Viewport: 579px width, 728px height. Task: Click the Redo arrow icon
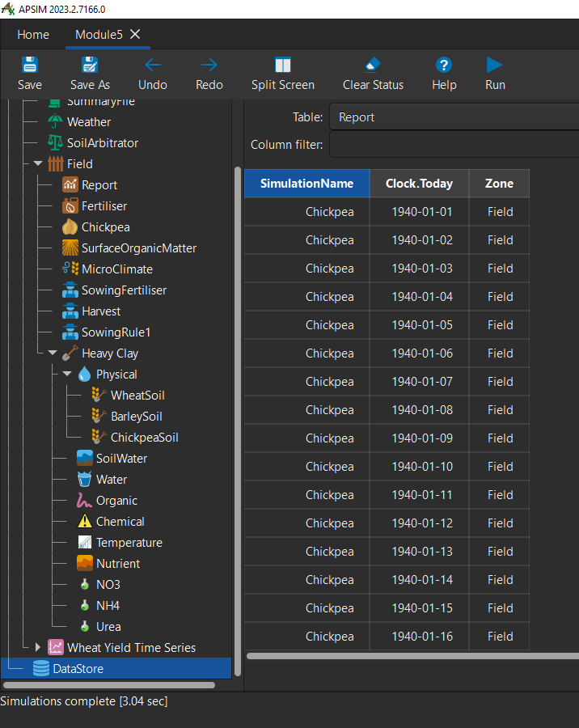pos(209,65)
